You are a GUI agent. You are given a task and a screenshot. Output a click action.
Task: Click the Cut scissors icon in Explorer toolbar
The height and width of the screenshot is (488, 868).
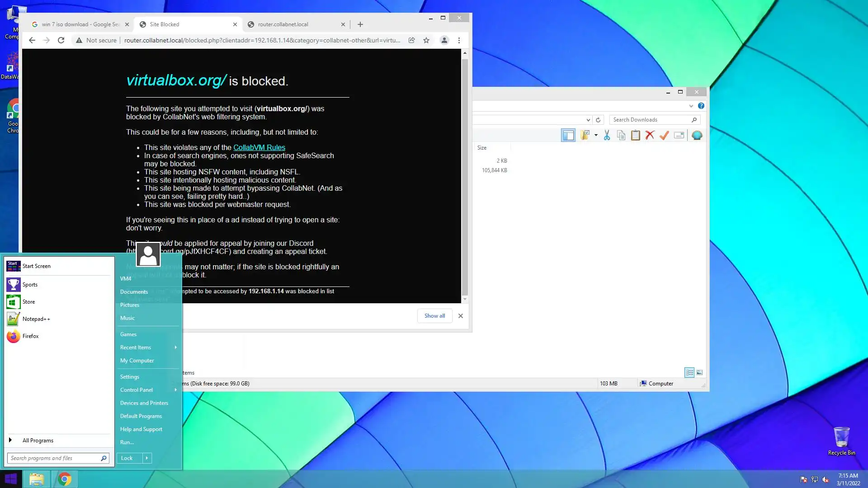tap(607, 135)
